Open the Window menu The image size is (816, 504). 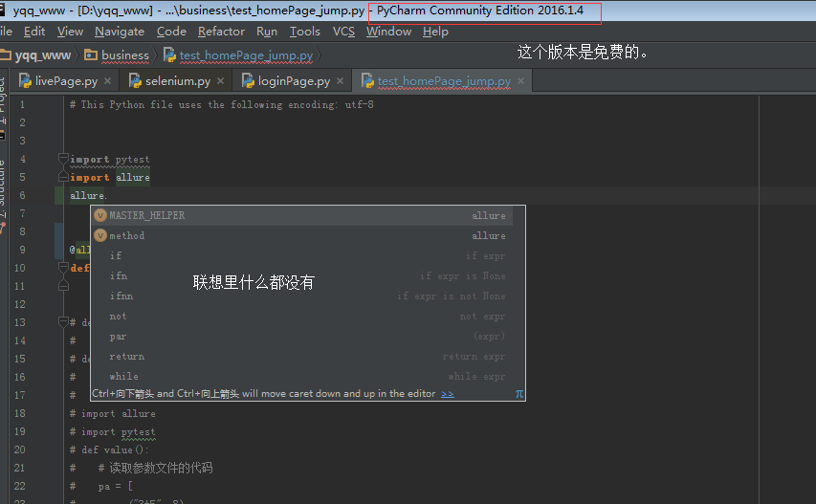point(388,32)
